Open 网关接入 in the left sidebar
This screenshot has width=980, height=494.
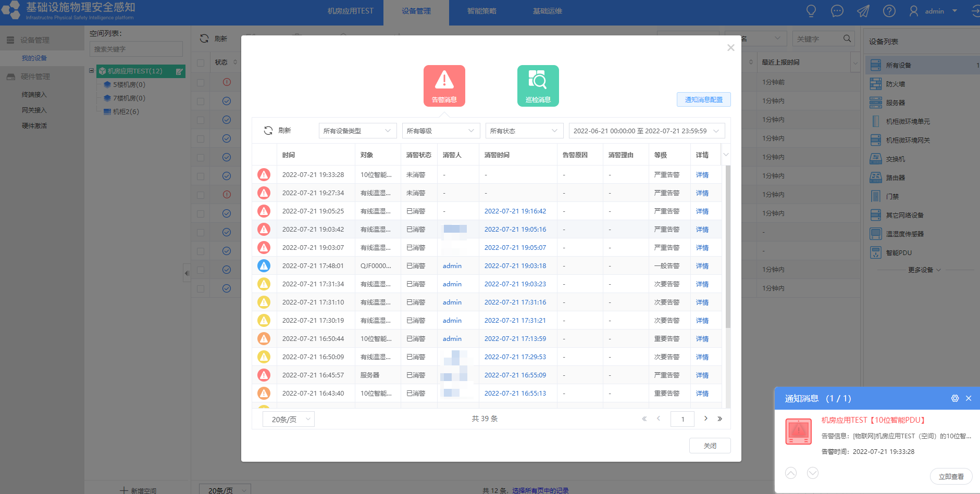click(34, 110)
